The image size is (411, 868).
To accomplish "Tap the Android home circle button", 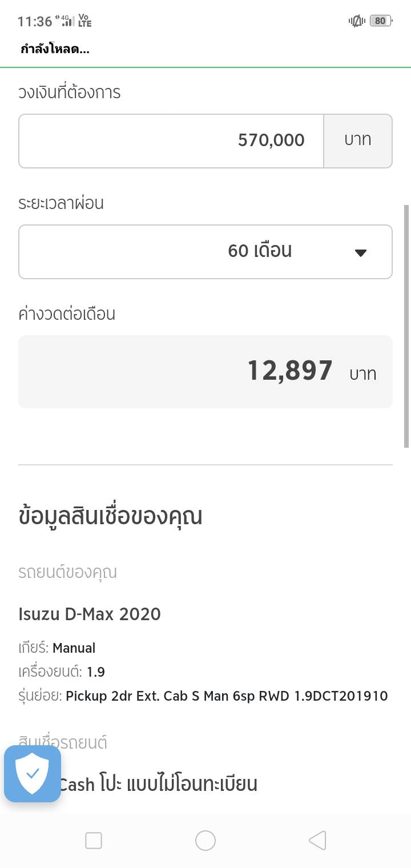I will pyautogui.click(x=205, y=840).
